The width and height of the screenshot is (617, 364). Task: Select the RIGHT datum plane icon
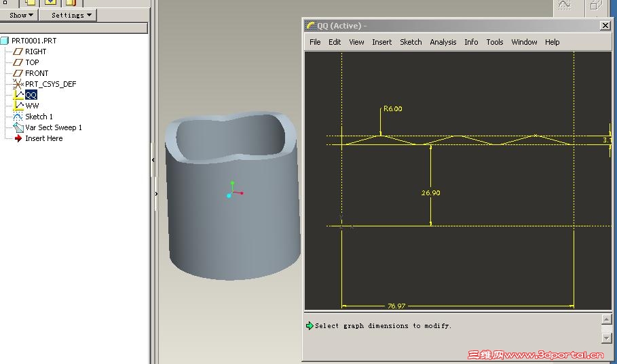point(18,52)
